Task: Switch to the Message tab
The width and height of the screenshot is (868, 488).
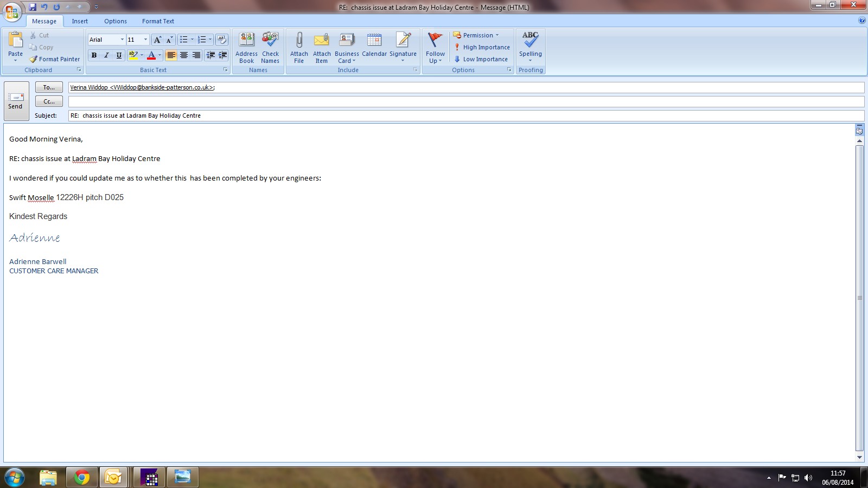Action: pos(44,21)
